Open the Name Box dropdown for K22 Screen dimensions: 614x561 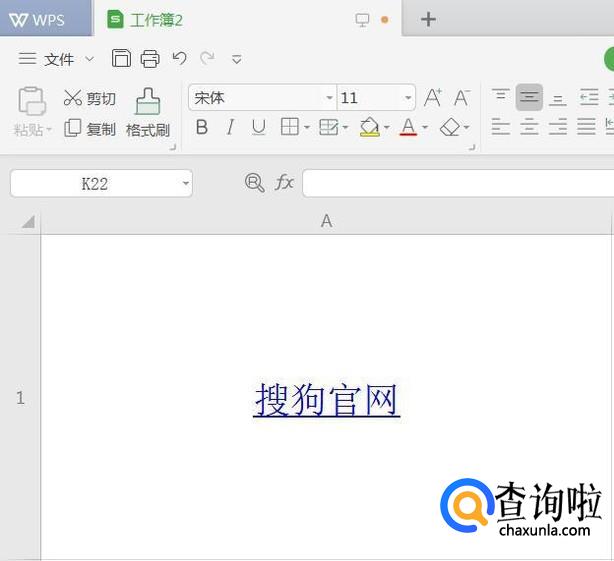pos(186,184)
